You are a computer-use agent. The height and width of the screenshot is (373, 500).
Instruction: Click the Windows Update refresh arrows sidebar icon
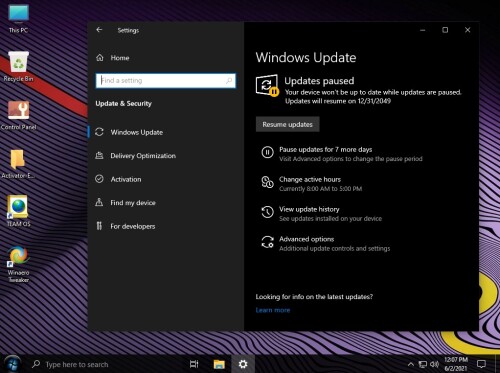99,132
